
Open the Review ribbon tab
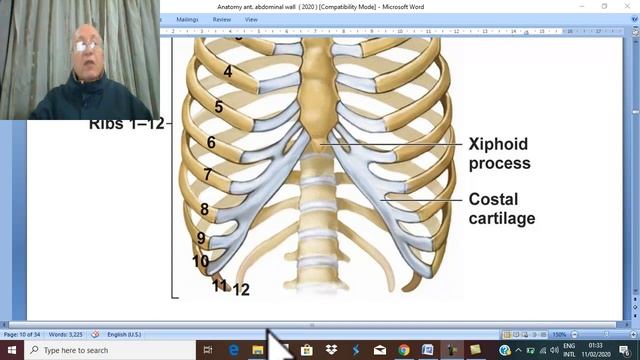coord(222,20)
